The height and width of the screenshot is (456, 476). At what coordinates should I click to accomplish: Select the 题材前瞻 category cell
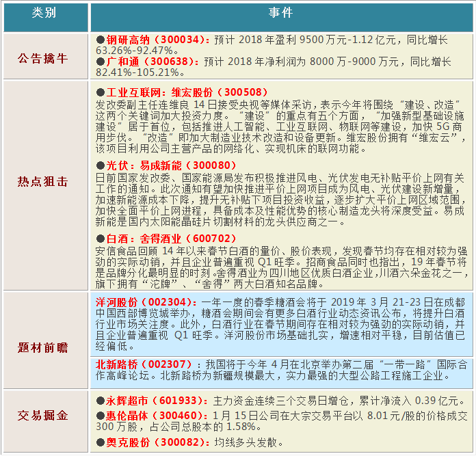[x=46, y=340]
